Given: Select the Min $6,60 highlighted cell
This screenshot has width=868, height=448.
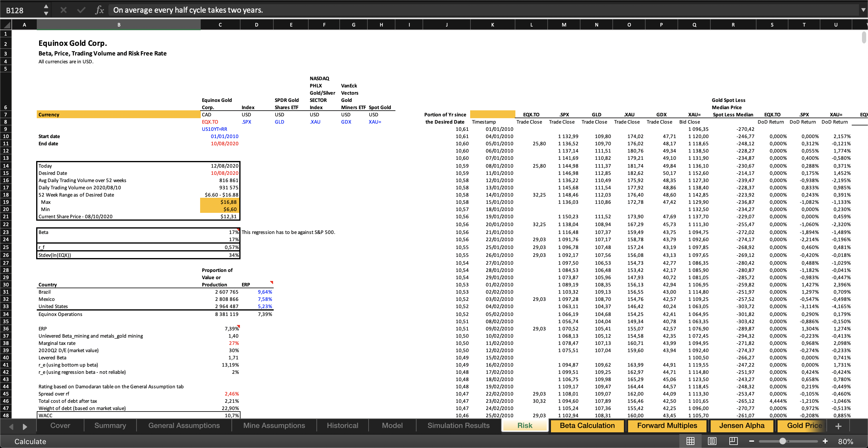Looking at the screenshot, I should pyautogui.click(x=220, y=209).
